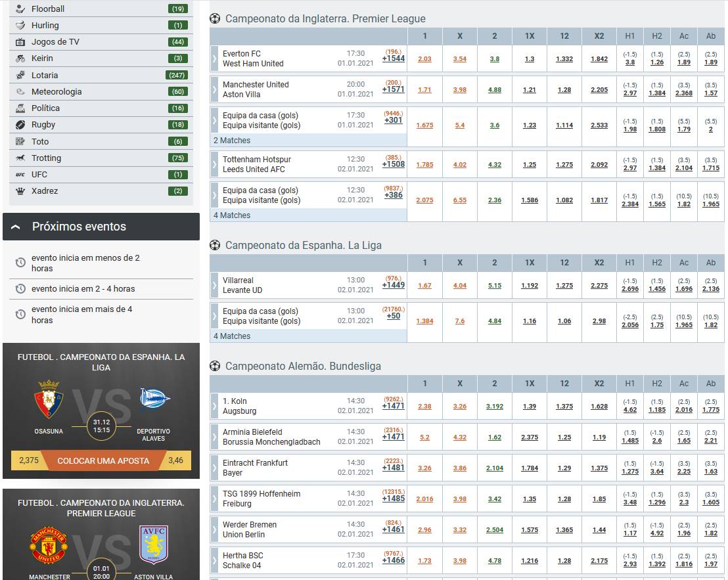Open the '2 Matches' group under Premier League
728x580 pixels.
tap(309, 140)
